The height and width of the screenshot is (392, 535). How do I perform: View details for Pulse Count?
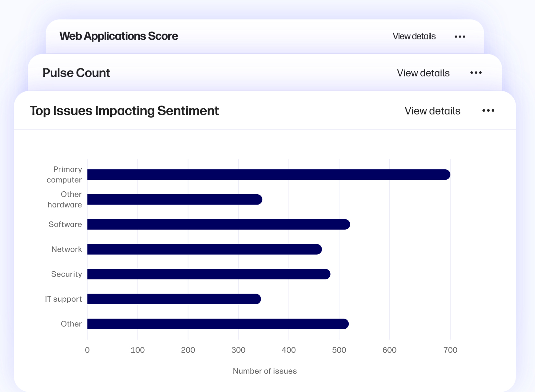[x=423, y=73]
